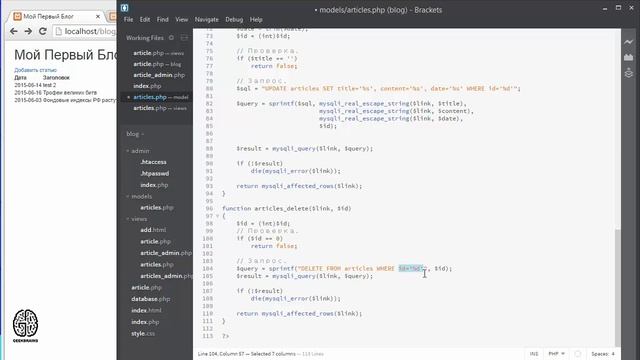Open index.php under admin folder
640x360 pixels.
tap(154, 185)
